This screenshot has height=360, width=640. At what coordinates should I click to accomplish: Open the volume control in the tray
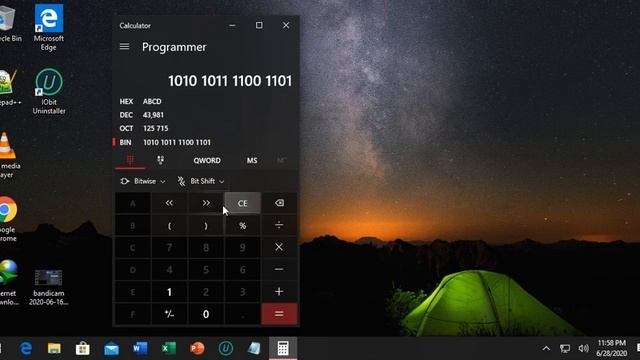(x=584, y=348)
